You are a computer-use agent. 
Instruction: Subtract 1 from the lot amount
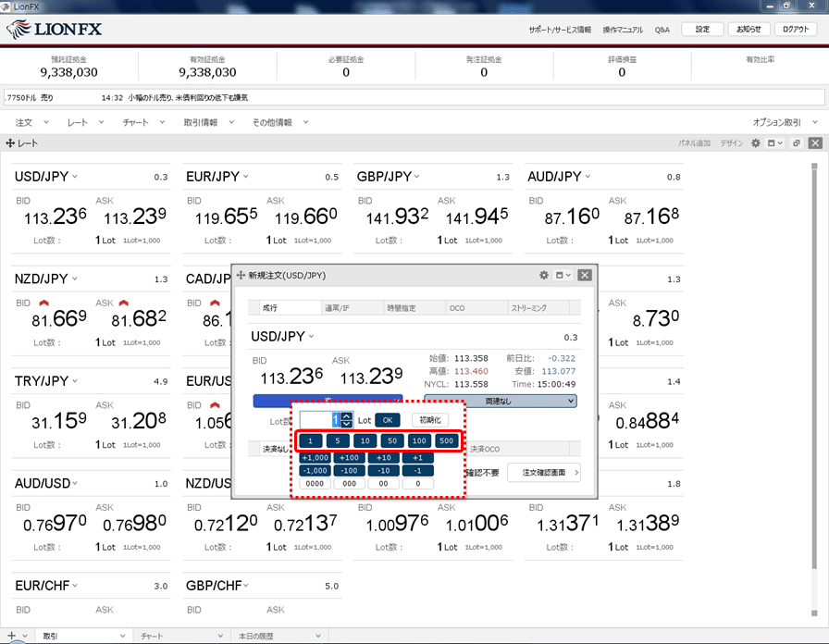point(417,471)
